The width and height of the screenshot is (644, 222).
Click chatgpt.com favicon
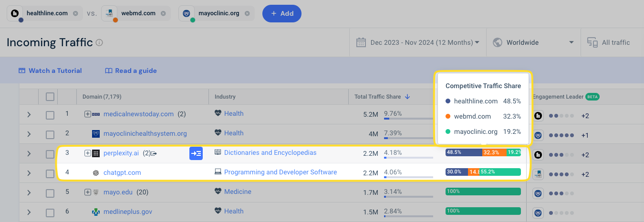point(96,172)
